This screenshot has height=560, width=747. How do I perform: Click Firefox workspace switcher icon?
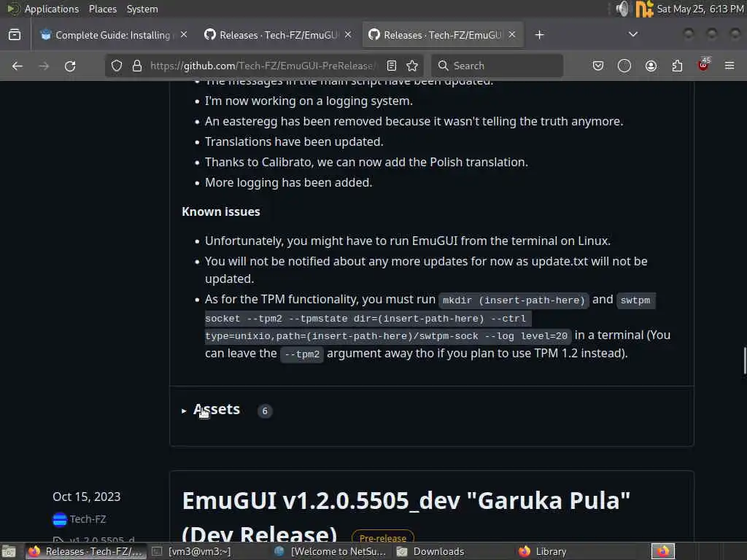[663, 551]
